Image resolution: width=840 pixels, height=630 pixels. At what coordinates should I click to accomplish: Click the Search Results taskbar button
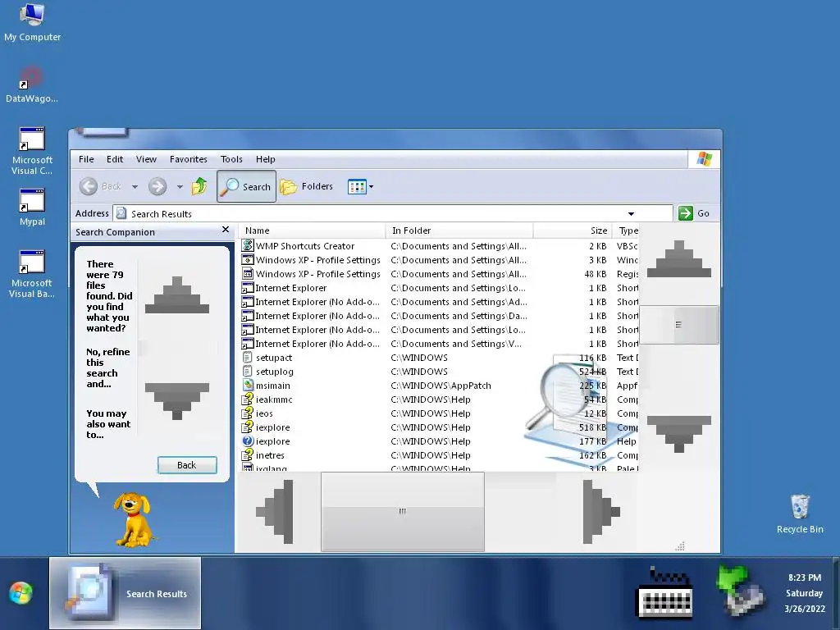pyautogui.click(x=126, y=593)
